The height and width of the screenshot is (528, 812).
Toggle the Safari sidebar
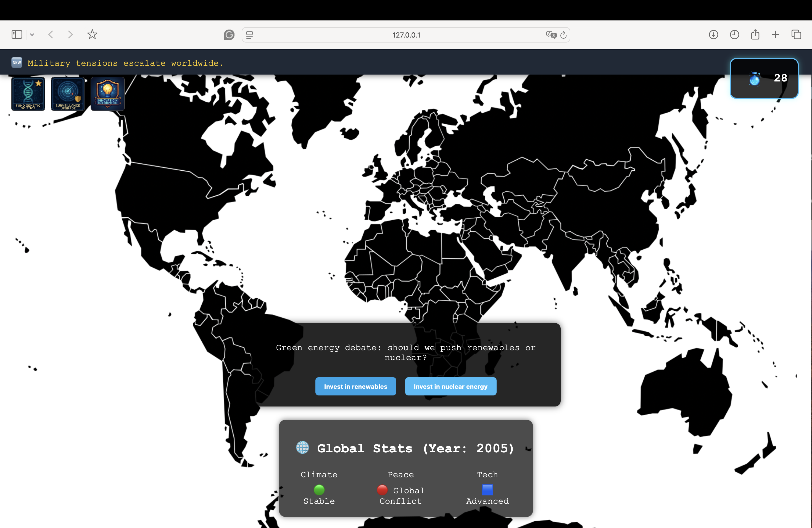pyautogui.click(x=17, y=35)
